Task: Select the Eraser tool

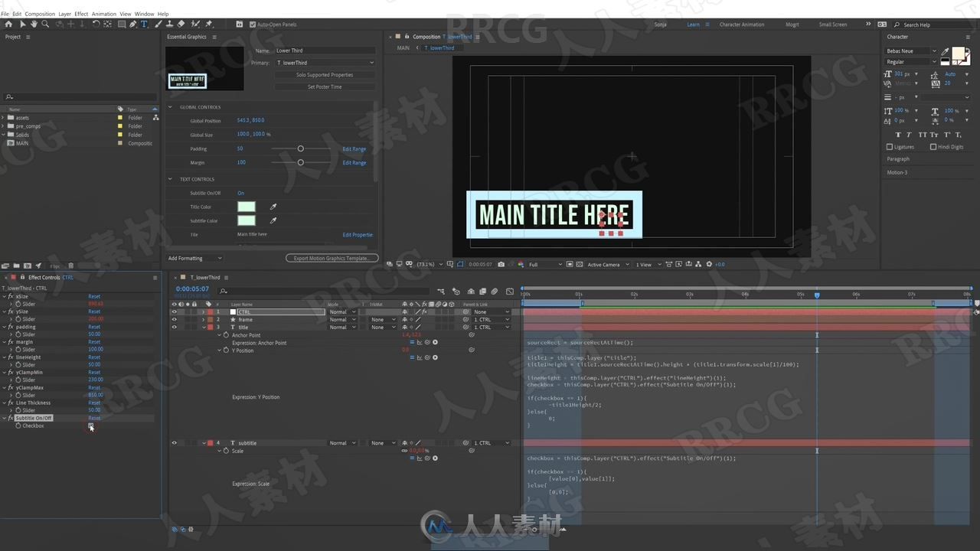Action: [x=181, y=24]
